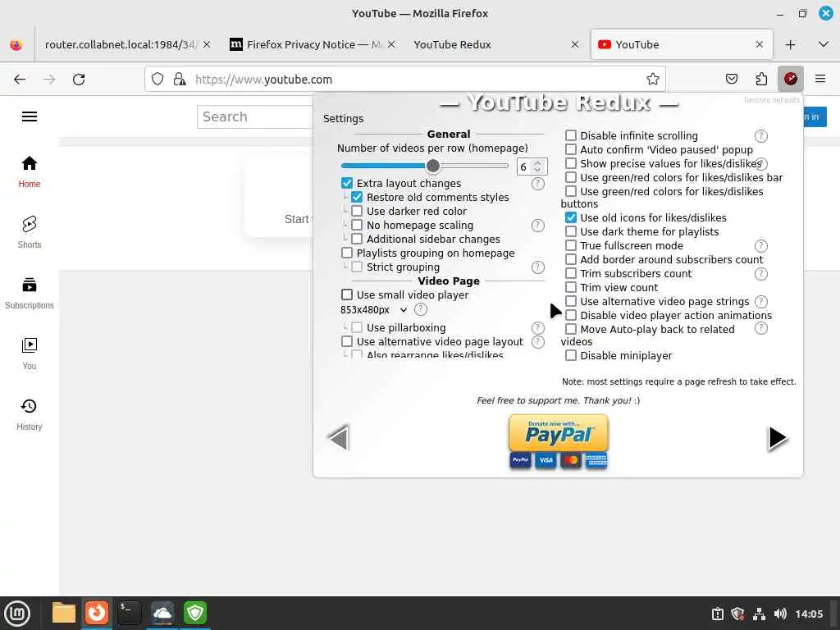Enable Use dark theme for playlists
The image size is (840, 630).
click(x=571, y=231)
